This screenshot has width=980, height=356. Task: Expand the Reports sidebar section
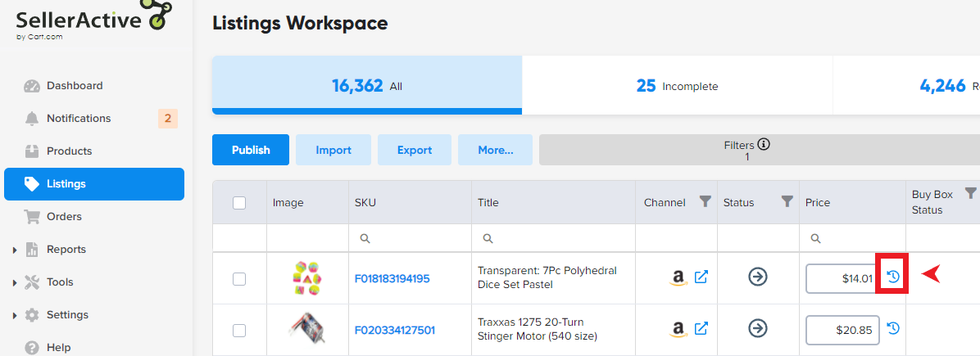15,250
